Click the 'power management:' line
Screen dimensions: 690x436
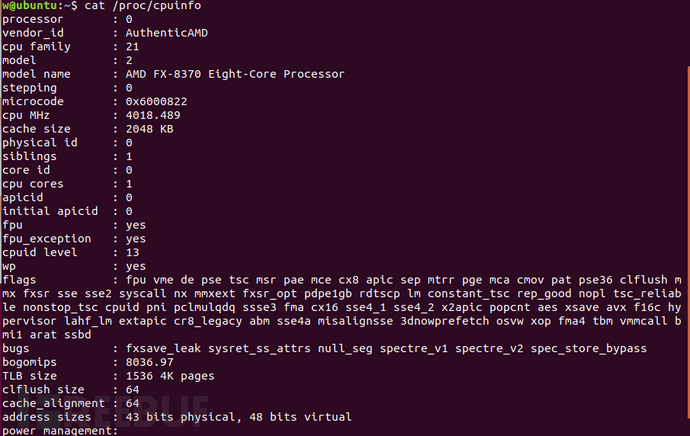point(60,430)
